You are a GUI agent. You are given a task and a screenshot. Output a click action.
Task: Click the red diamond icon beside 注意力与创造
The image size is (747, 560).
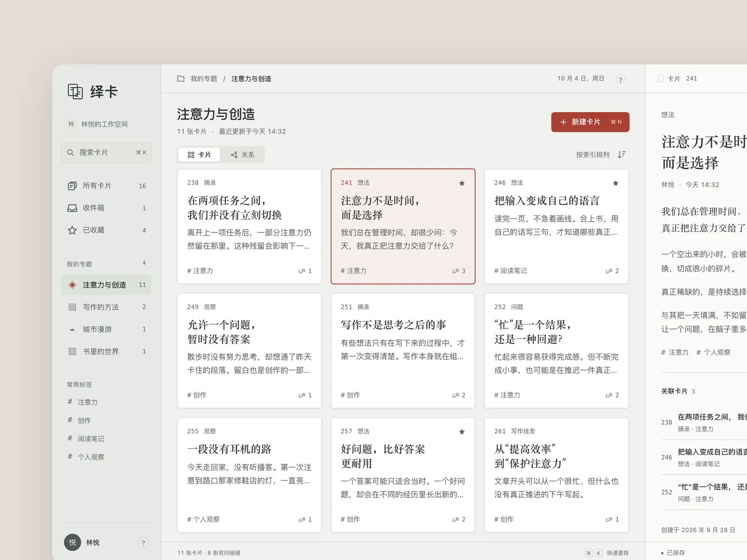click(72, 285)
